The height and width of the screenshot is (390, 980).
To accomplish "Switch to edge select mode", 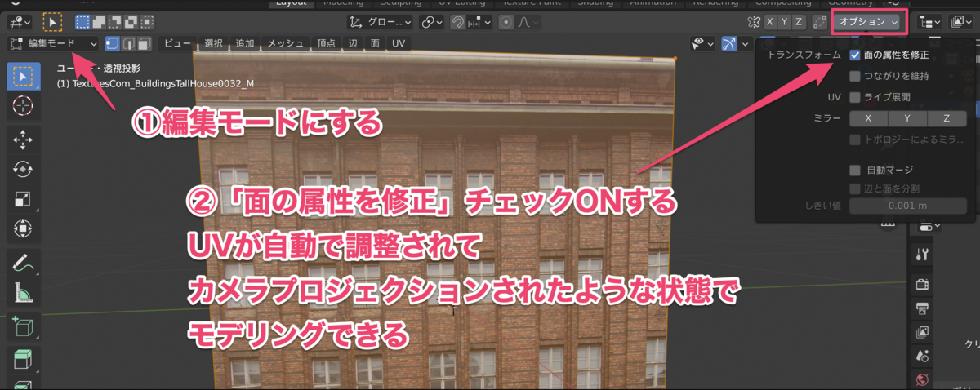I will 129,43.
